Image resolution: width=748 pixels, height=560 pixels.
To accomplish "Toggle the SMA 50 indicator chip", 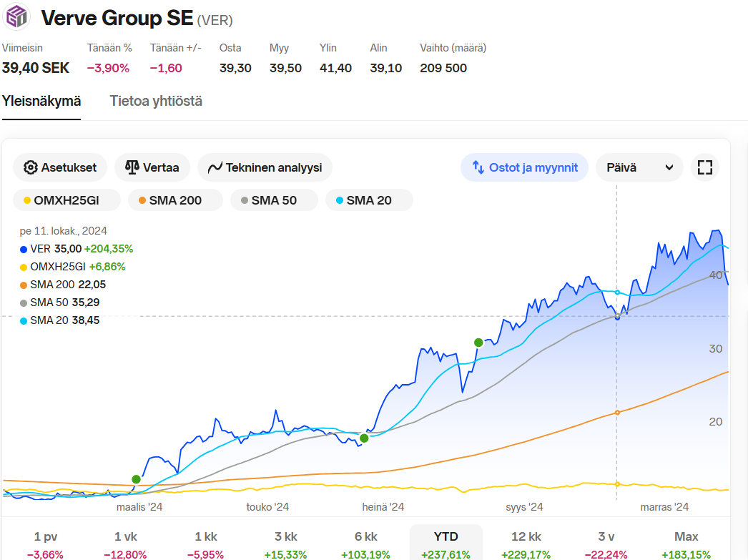I will [x=274, y=200].
